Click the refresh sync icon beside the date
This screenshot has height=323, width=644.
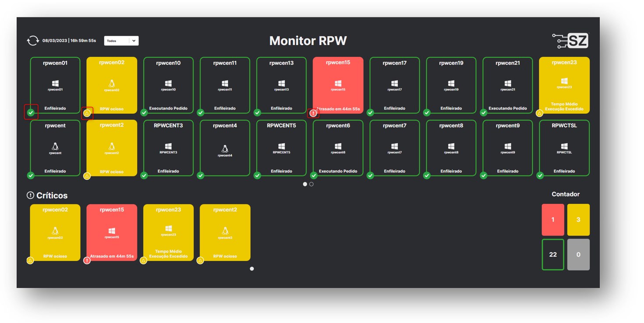[x=33, y=41]
